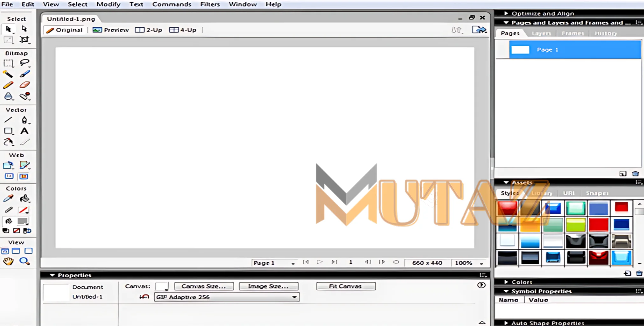This screenshot has width=644, height=326.
Task: Select the Paint Bucket tool
Action: [24, 199]
